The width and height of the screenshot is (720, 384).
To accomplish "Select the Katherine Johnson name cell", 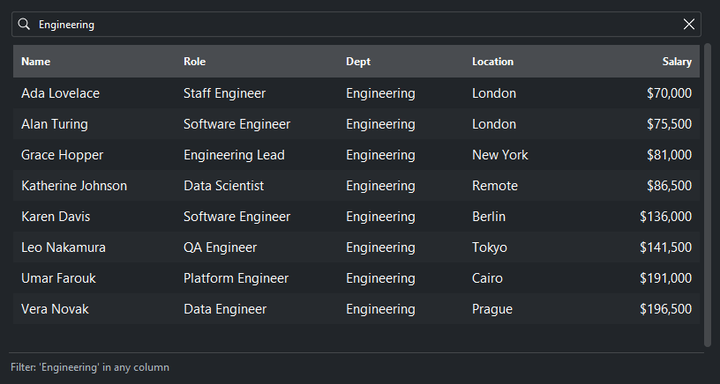I will [74, 186].
